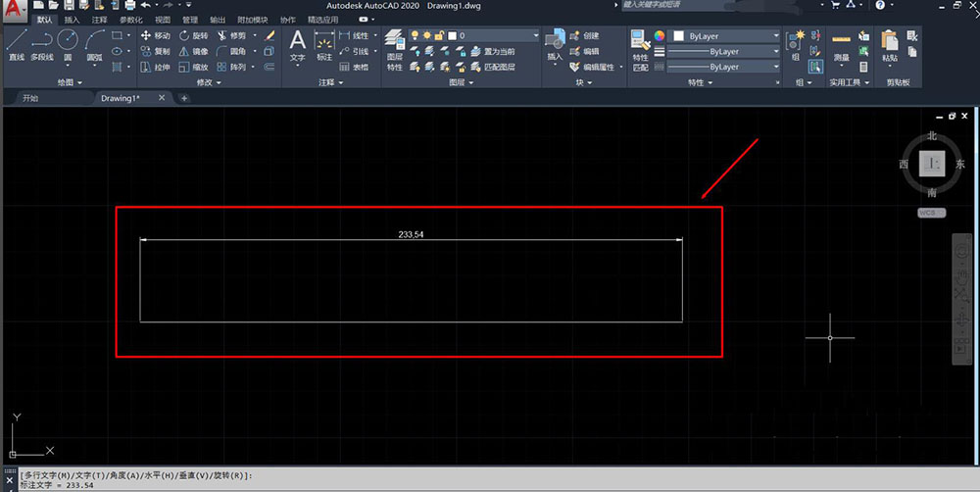The width and height of the screenshot is (980, 492).
Task: Click the new drawing plus tab button
Action: tap(184, 98)
